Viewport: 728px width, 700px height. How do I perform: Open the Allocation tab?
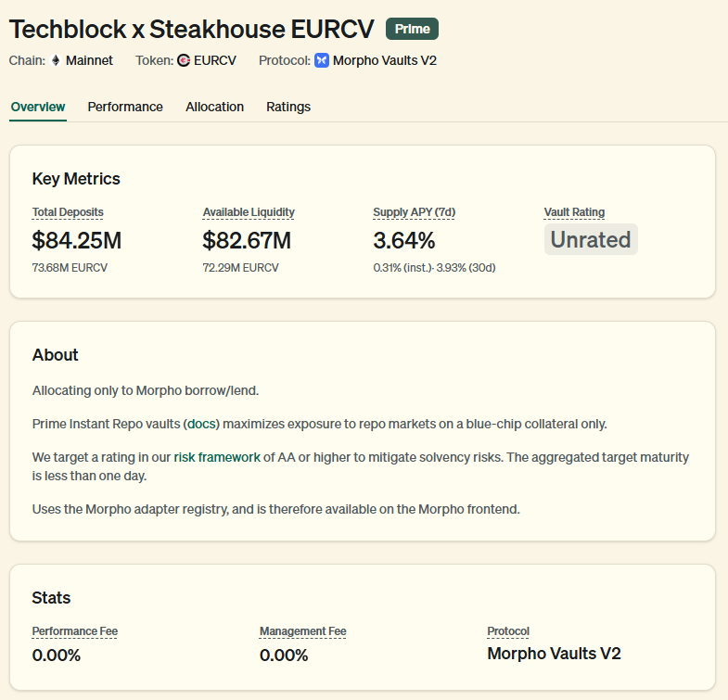pyautogui.click(x=214, y=107)
